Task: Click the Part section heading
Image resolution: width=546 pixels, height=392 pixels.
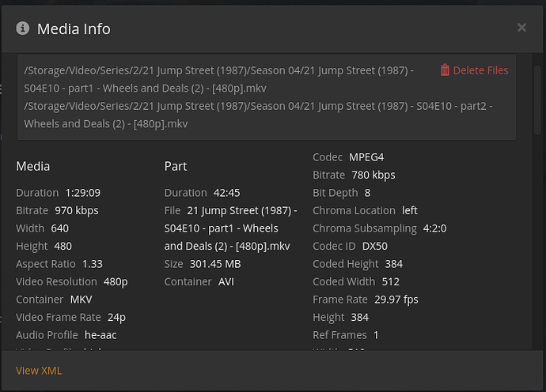Action: point(176,166)
